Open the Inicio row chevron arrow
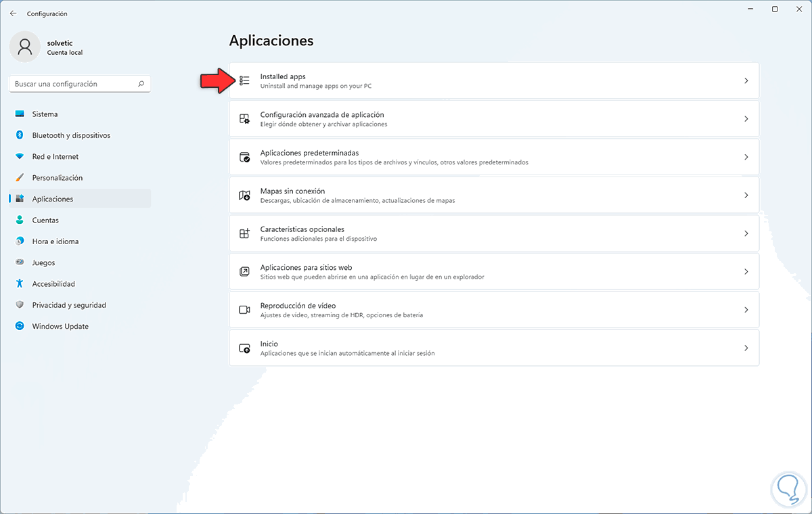Viewport: 812px width, 514px height. pyautogui.click(x=746, y=348)
